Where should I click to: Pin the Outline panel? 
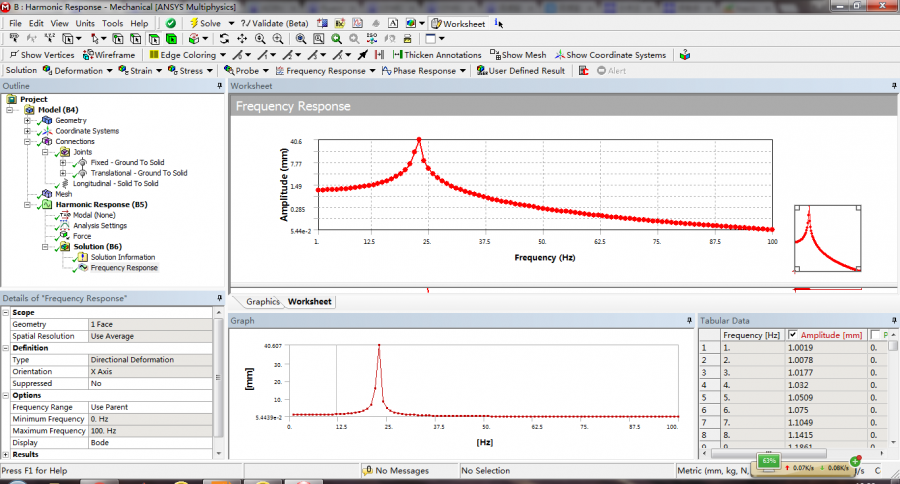click(x=219, y=86)
